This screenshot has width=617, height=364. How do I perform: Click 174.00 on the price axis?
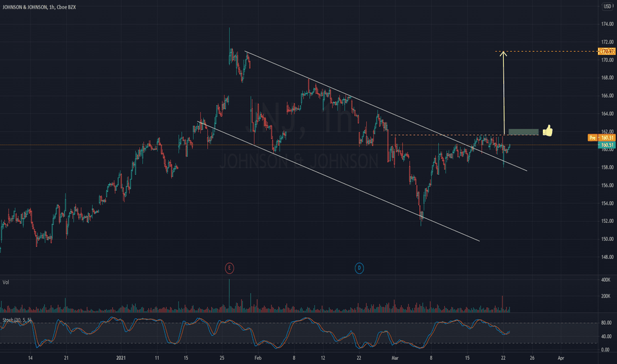pyautogui.click(x=607, y=24)
